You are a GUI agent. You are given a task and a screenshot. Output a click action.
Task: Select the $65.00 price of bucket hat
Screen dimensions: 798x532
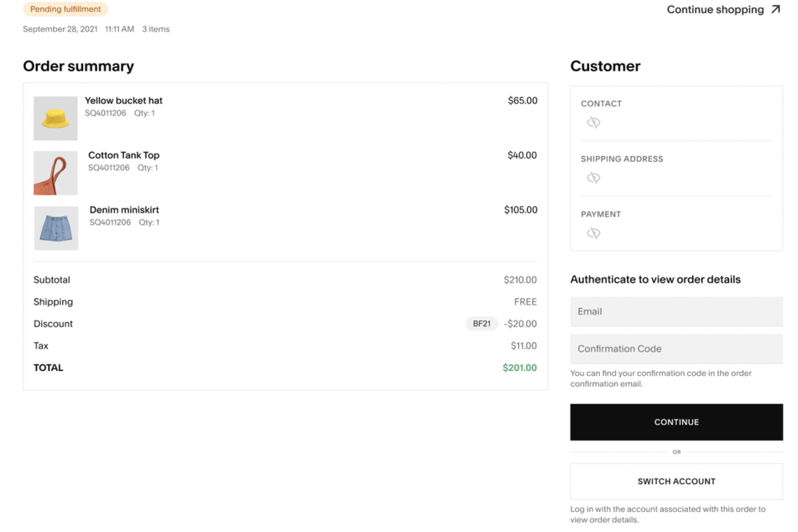pos(523,101)
